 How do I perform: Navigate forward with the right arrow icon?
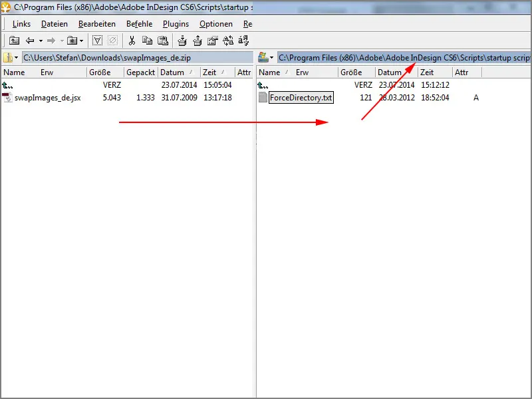[51, 41]
